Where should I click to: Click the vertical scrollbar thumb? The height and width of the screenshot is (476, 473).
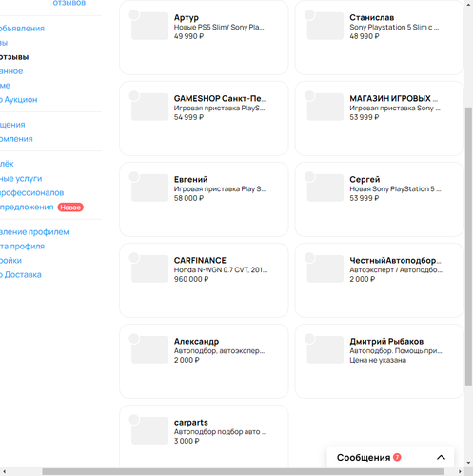[x=468, y=247]
